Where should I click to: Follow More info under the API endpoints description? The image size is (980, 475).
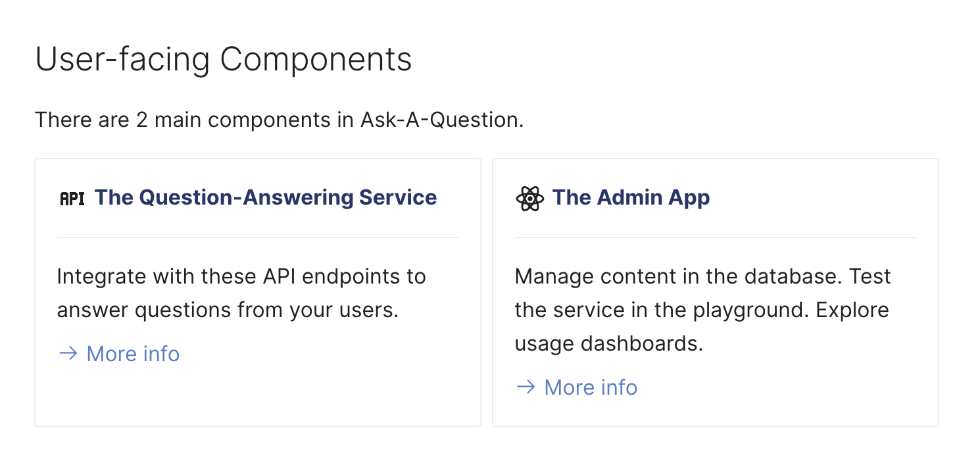click(133, 354)
